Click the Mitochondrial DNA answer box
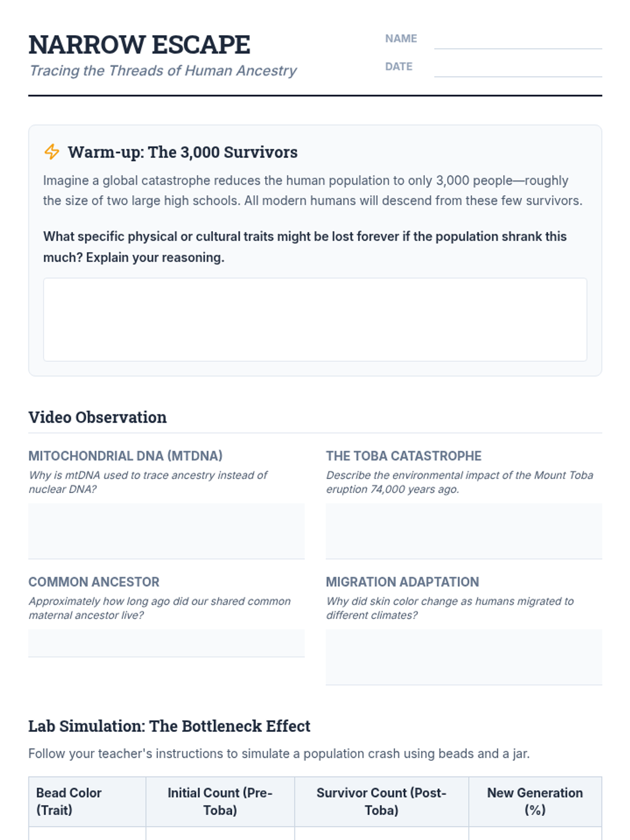 (166, 531)
